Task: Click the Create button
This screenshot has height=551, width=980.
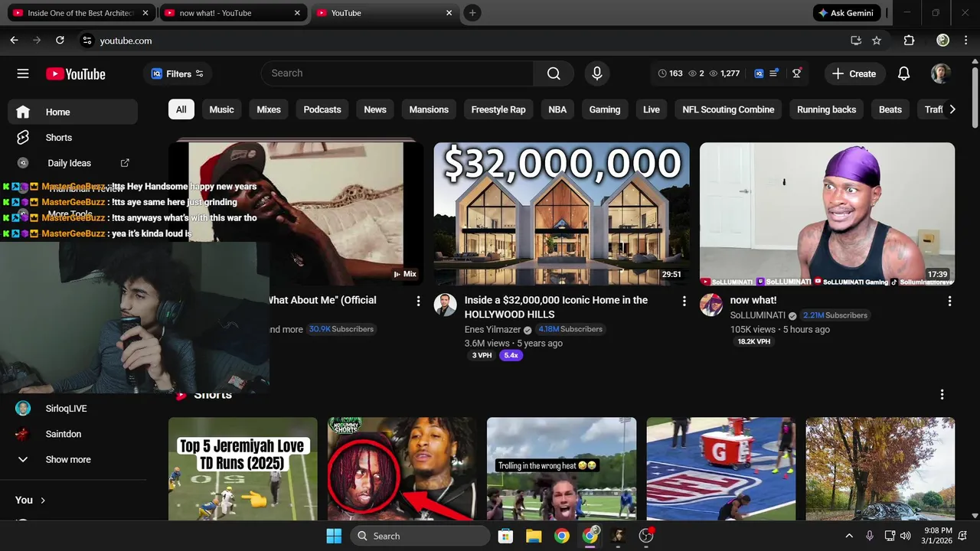Action: [854, 73]
